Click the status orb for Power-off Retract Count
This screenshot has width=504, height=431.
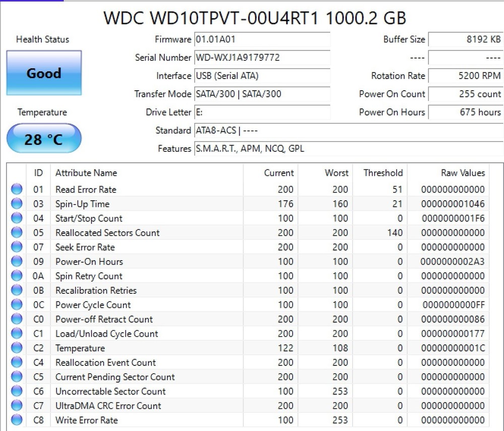pos(17,319)
